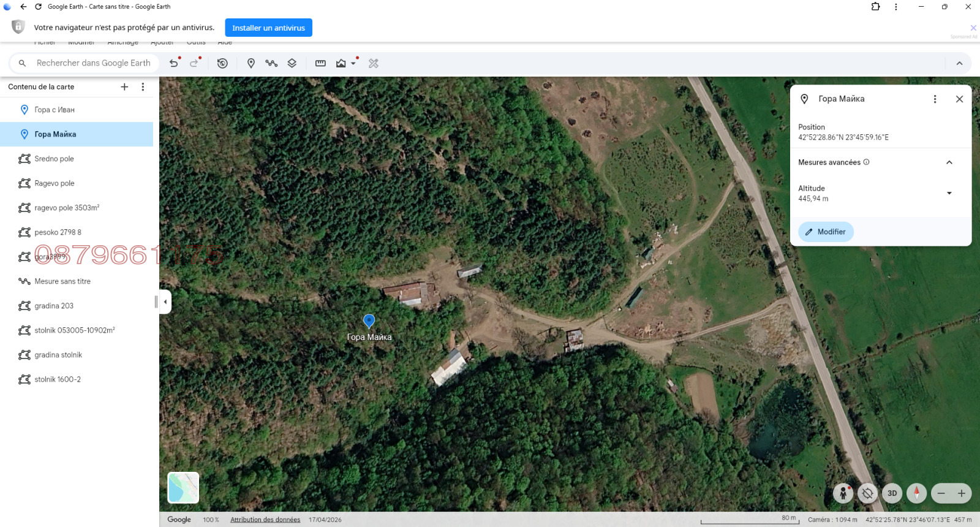Click the search magnifier icon
Screen dimensions: 980x527
pyautogui.click(x=22, y=63)
